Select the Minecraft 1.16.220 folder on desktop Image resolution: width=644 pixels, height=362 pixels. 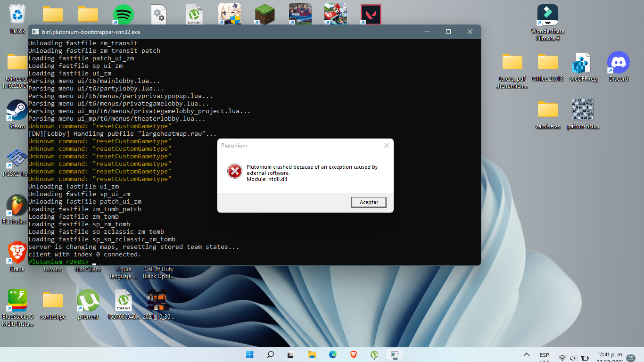(16, 71)
